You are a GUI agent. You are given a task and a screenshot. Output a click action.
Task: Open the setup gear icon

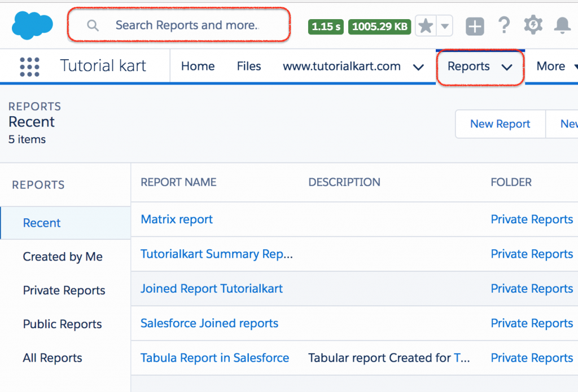click(x=533, y=25)
